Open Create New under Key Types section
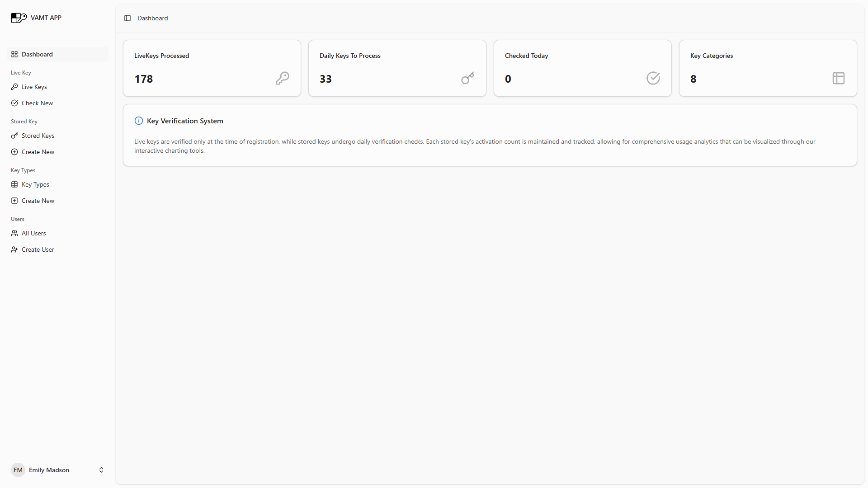 (38, 201)
